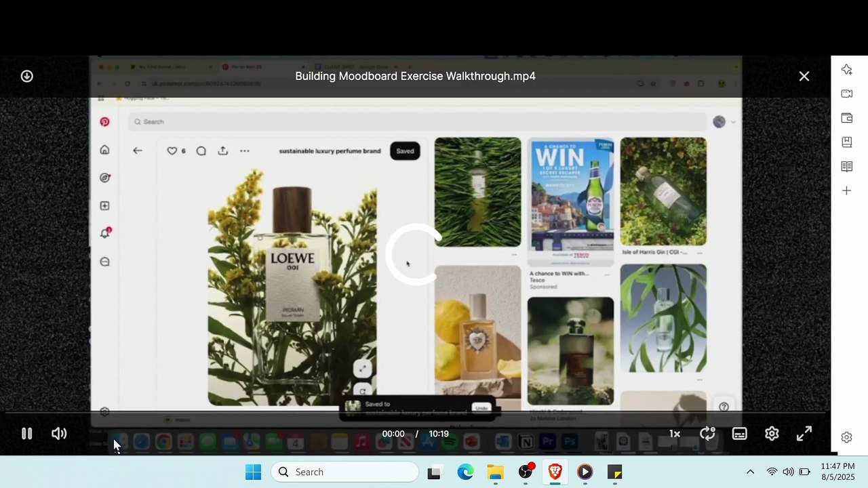Add a new item to the sidebar
The height and width of the screenshot is (488, 868).
[x=847, y=191]
